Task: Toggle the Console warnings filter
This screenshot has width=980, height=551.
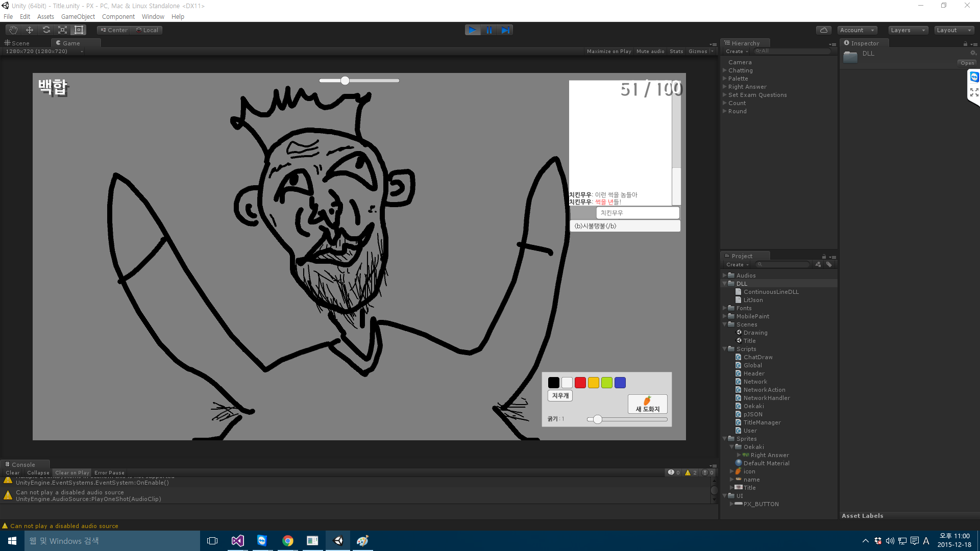Action: coord(691,473)
